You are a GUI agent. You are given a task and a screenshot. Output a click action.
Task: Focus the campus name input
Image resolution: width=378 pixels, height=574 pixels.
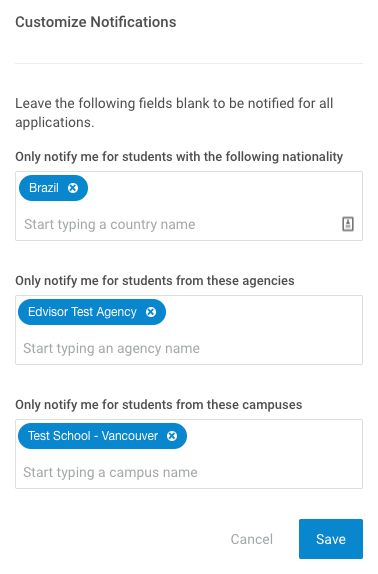click(x=190, y=472)
